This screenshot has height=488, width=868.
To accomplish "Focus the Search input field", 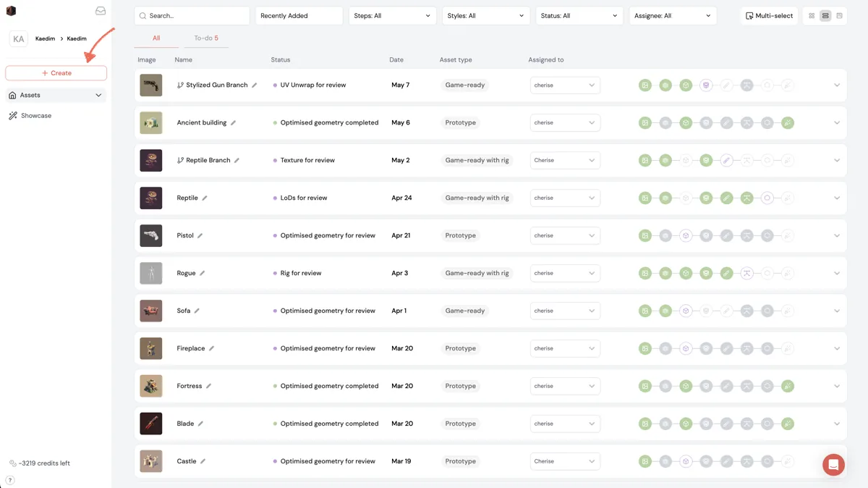I will [x=192, y=16].
